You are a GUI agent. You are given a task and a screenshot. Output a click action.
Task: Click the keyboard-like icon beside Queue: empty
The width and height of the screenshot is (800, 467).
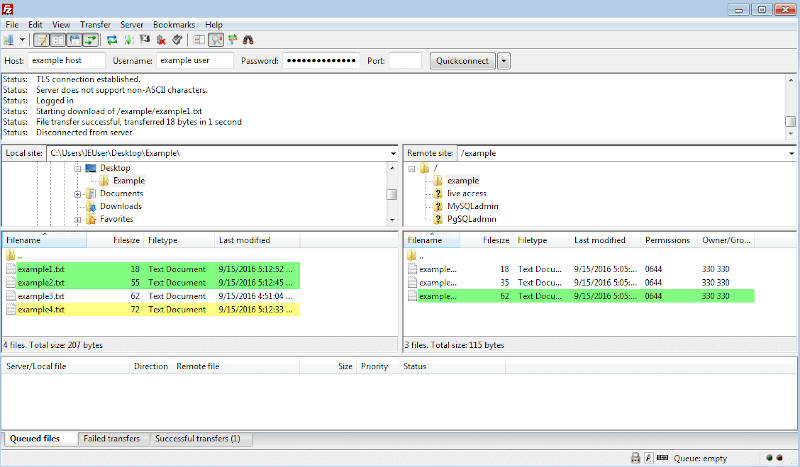coord(662,457)
